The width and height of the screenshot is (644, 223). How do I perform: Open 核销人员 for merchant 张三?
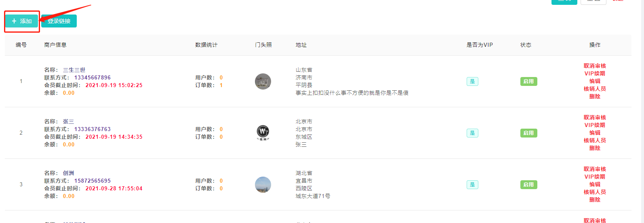[x=595, y=140]
